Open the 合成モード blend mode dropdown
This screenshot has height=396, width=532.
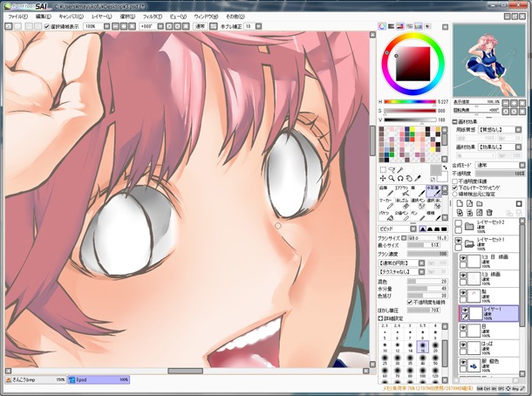pyautogui.click(x=501, y=165)
